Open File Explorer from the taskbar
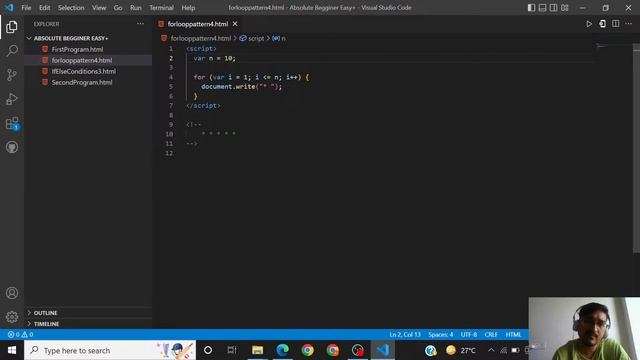The width and height of the screenshot is (640, 360). tap(257, 350)
